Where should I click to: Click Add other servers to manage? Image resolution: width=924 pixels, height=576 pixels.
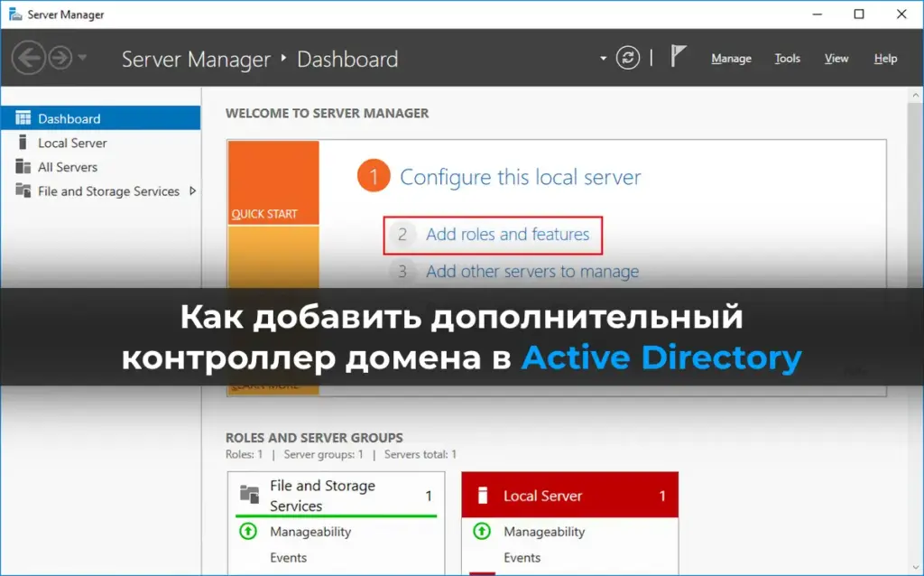[x=531, y=272]
